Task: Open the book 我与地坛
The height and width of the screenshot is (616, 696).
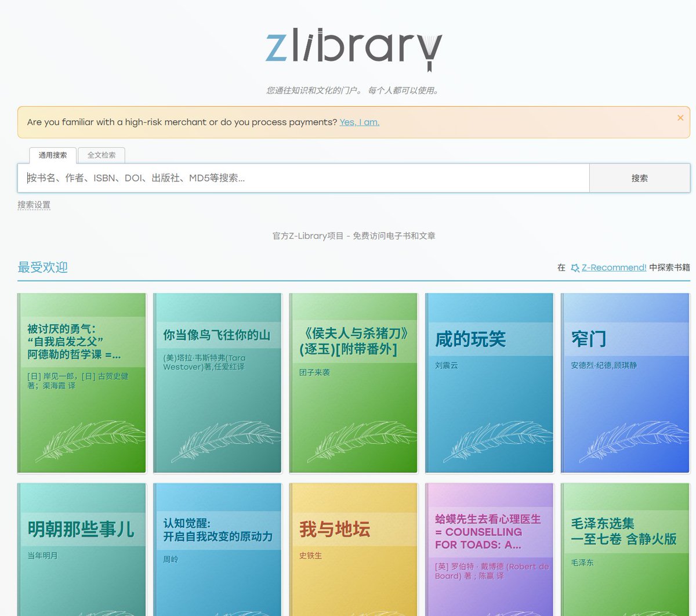Action: [353, 549]
